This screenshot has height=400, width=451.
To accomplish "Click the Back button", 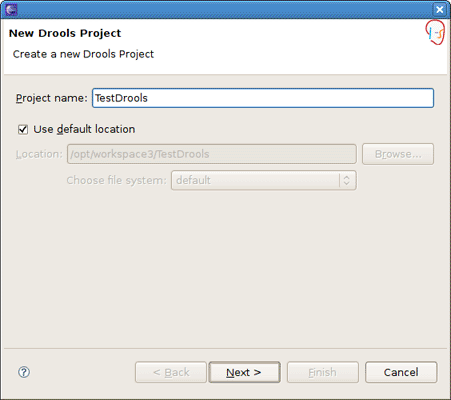I will [x=171, y=372].
